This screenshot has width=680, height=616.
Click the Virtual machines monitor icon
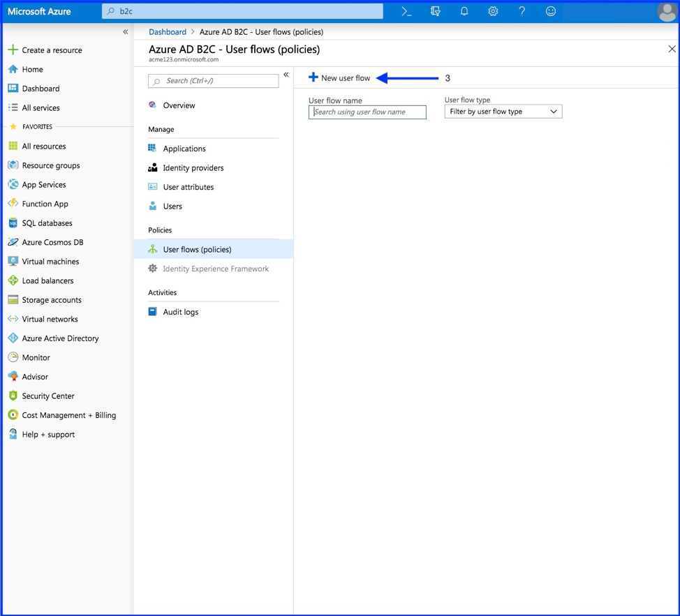point(13,261)
